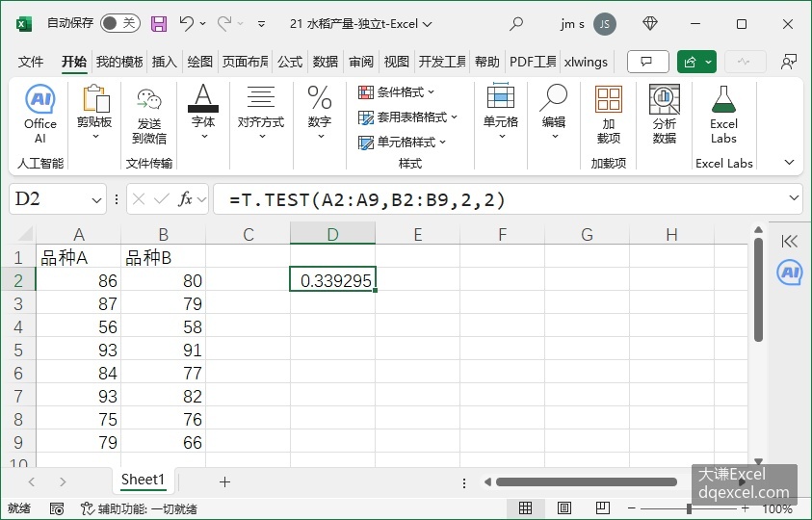Click the Add-ins (加载项) button
Screen dimensions: 812x520
point(609,115)
